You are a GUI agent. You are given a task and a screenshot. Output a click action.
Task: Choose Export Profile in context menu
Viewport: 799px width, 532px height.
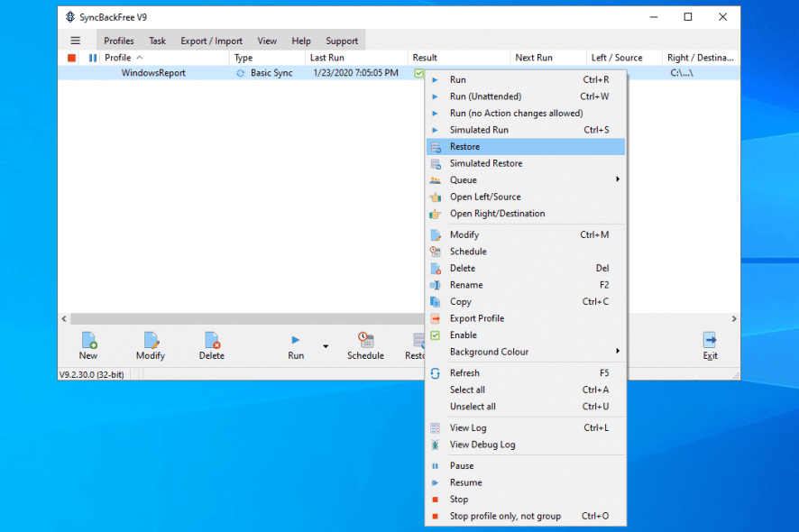point(526,318)
